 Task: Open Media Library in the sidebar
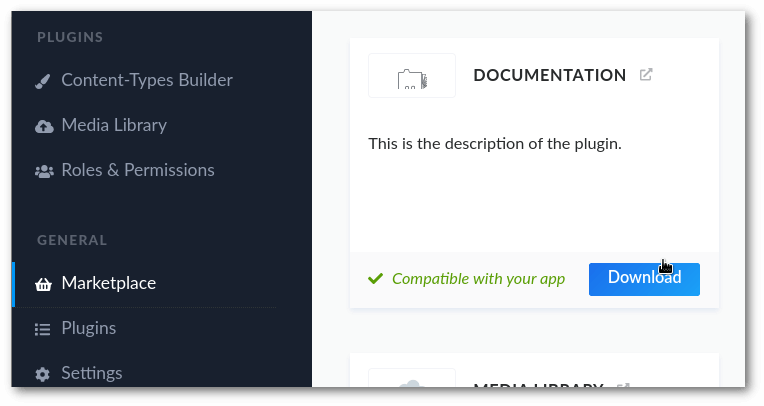(114, 125)
